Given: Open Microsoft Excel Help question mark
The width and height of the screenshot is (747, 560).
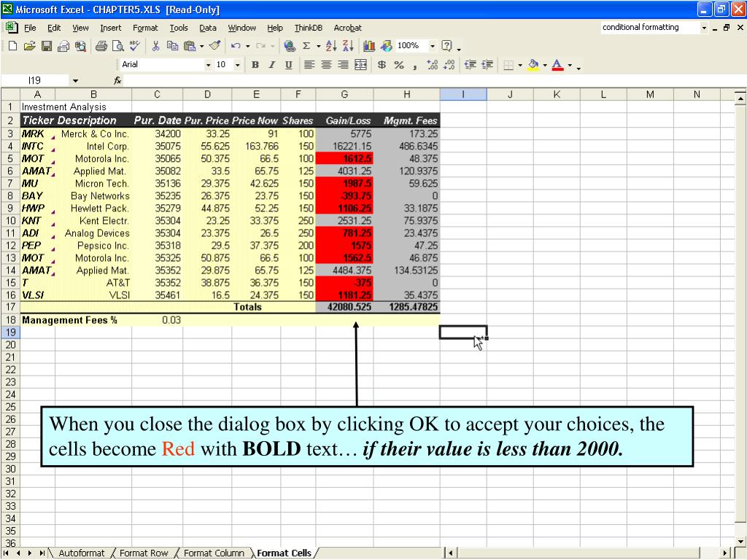Looking at the screenshot, I should [446, 46].
